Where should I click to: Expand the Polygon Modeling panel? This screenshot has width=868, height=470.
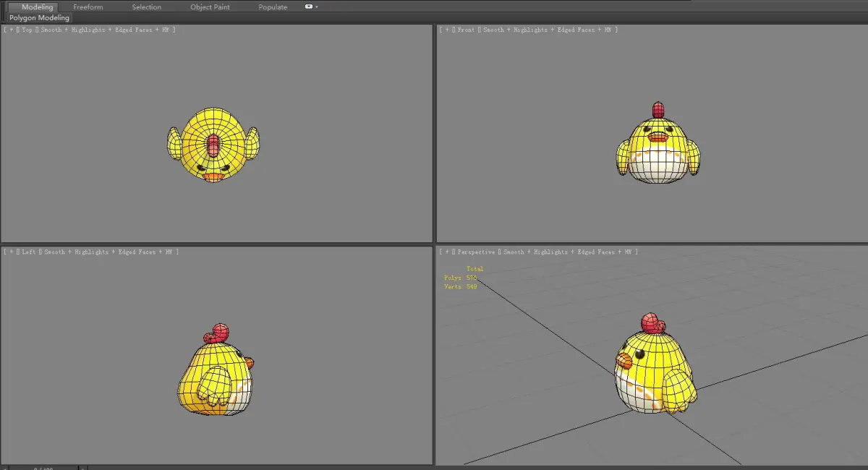pyautogui.click(x=40, y=17)
